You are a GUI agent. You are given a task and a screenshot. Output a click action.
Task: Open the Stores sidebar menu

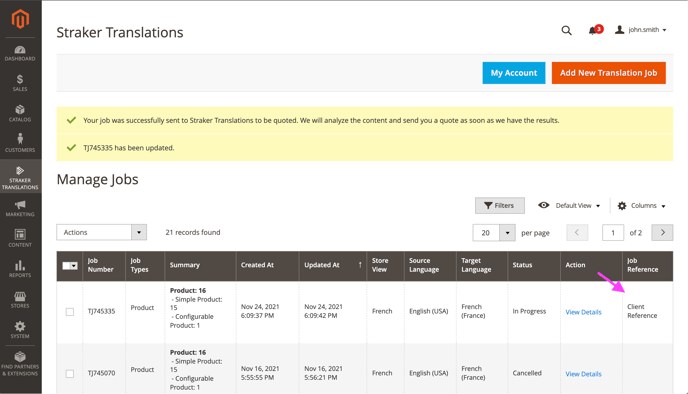pyautogui.click(x=20, y=300)
